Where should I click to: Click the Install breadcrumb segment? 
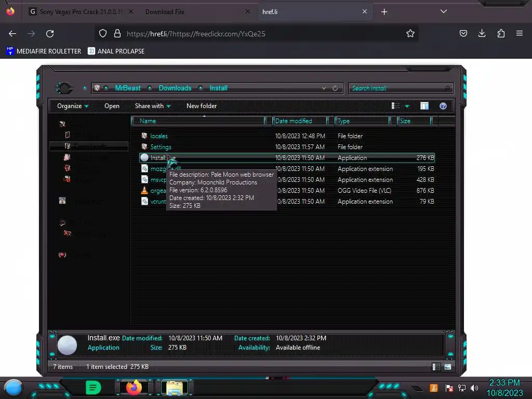click(218, 88)
